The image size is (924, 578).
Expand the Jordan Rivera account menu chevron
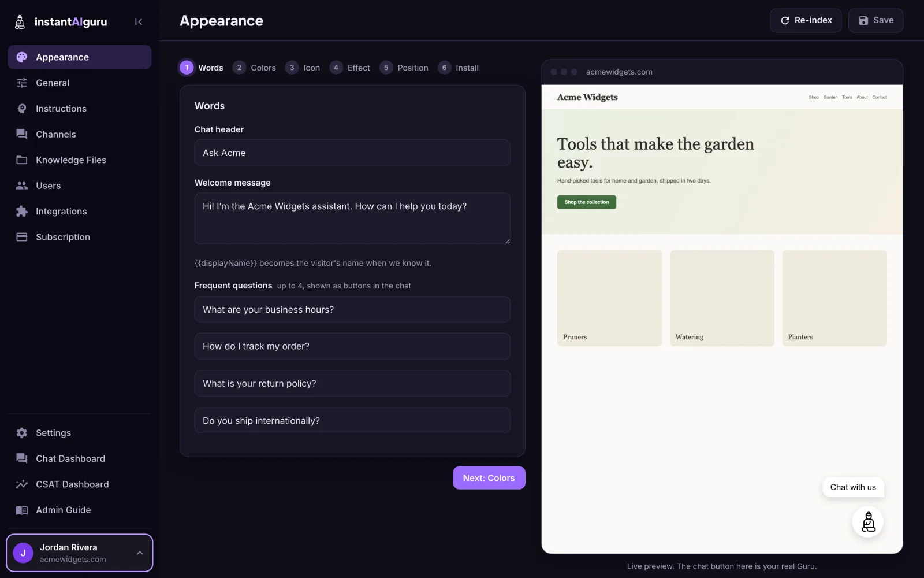(x=140, y=553)
